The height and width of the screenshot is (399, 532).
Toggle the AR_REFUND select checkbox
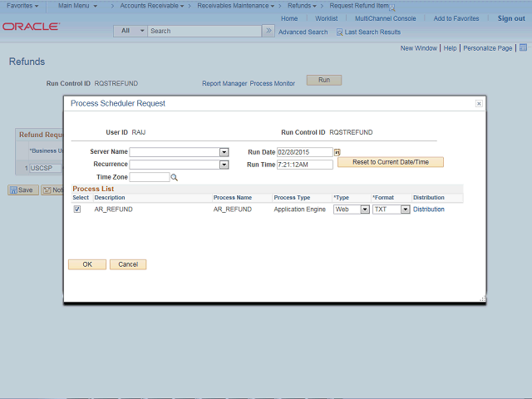(x=77, y=209)
